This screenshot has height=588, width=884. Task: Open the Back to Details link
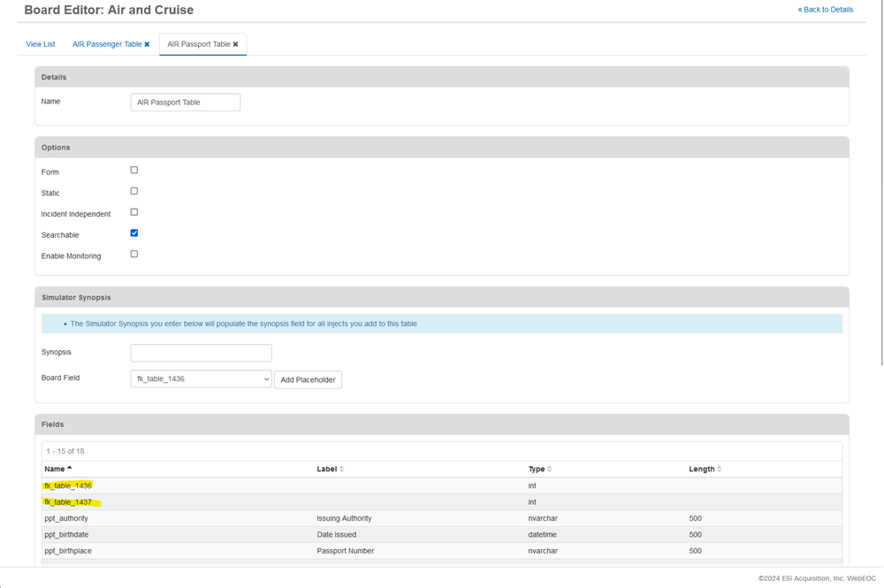pos(825,9)
